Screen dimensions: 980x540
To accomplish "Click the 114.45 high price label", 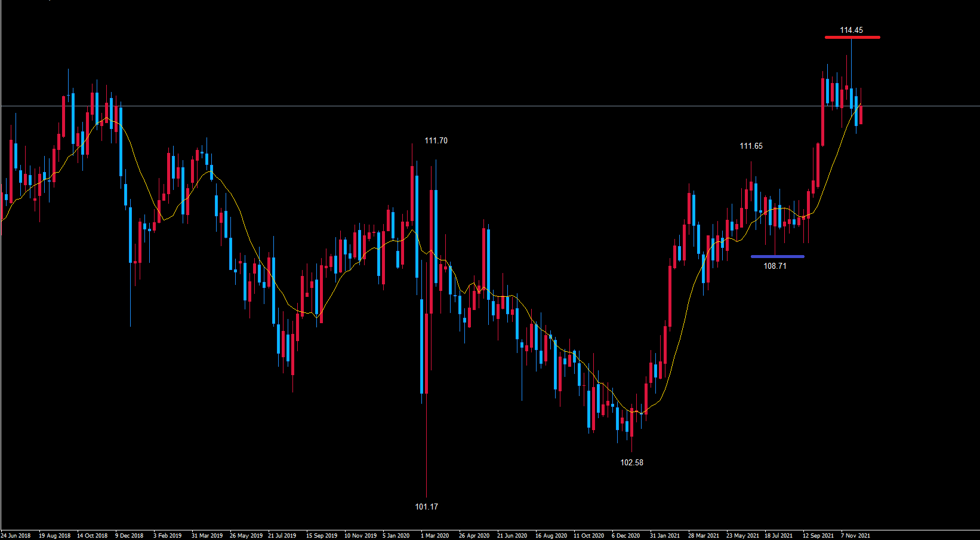I will (x=851, y=30).
